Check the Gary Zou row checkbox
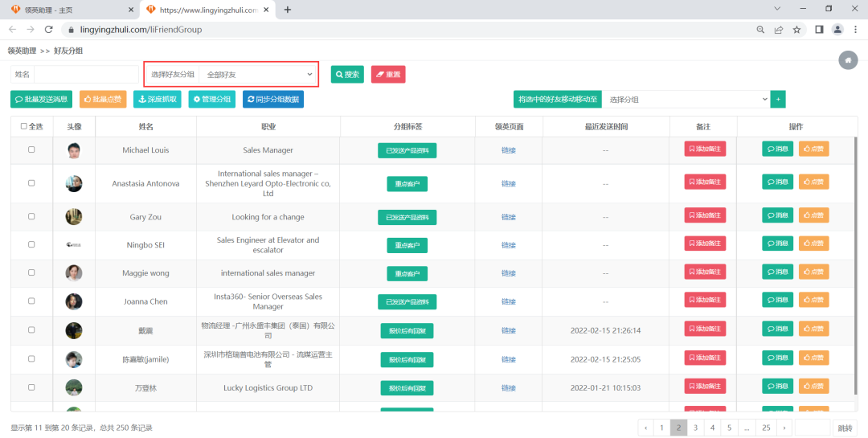 pyautogui.click(x=31, y=216)
